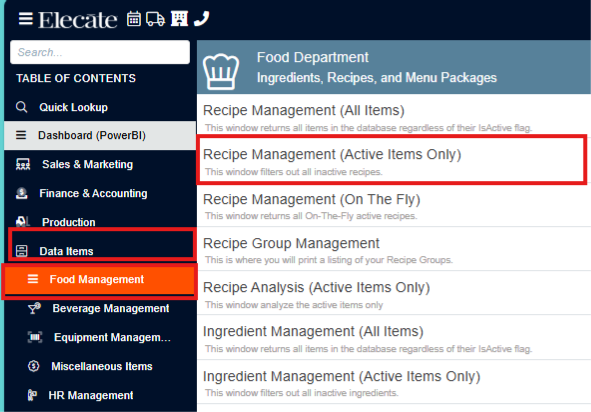
Task: Open Recipe Analysis (Active Items Only)
Action: [x=394, y=293]
